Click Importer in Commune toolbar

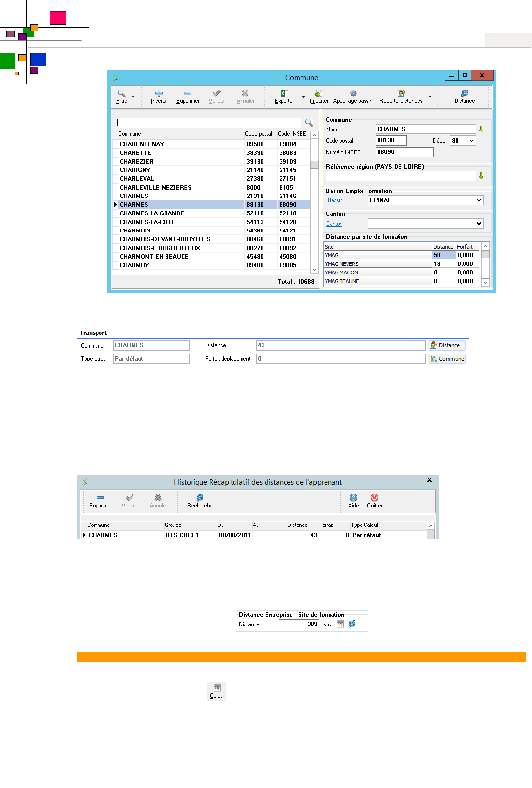[x=319, y=97]
